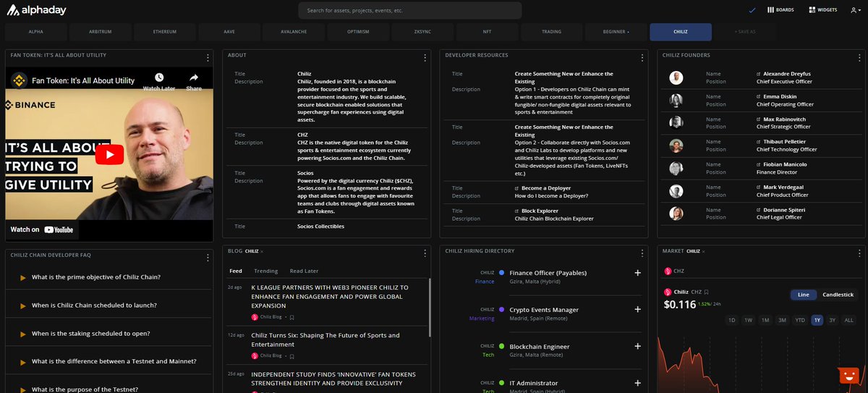
Task: Switch to the Arbitrum board tab
Action: tap(101, 32)
